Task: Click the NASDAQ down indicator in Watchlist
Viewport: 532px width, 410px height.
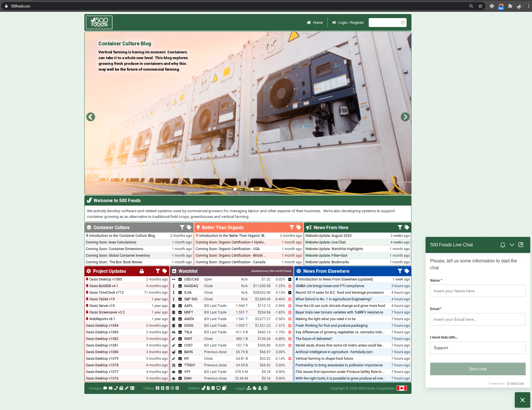Action: click(290, 286)
